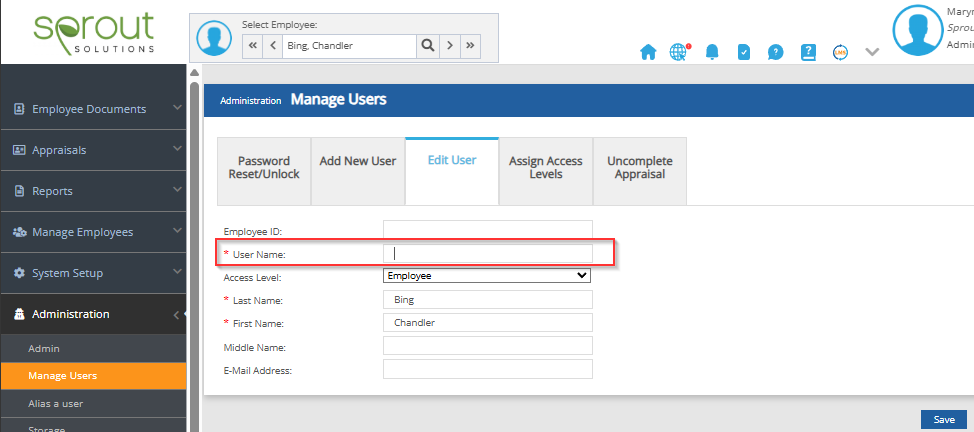Select the E-Mail Address text box
This screenshot has width=974, height=432.
click(x=487, y=369)
